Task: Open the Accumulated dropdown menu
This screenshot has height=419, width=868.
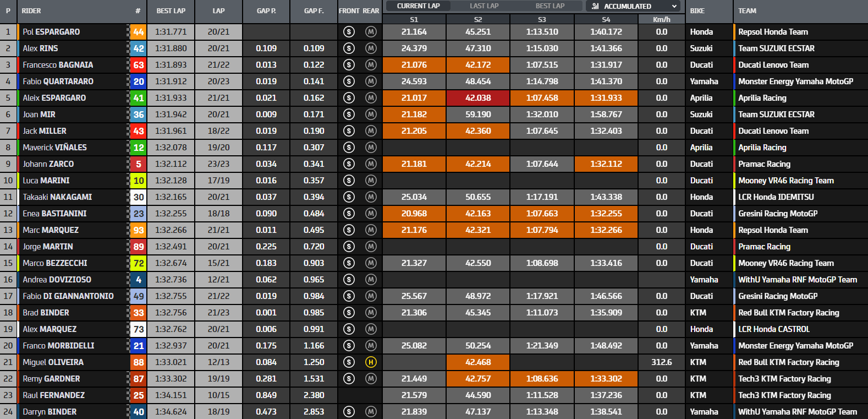Action: tap(633, 6)
